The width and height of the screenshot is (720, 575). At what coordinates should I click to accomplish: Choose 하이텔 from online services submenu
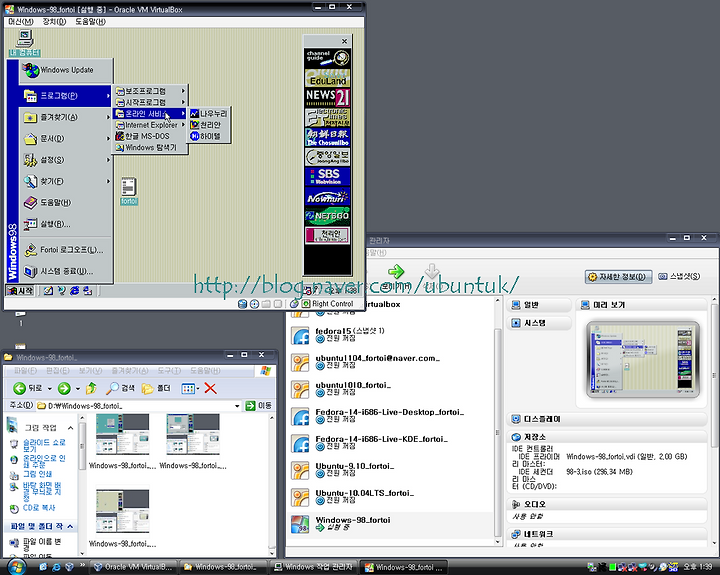click(209, 136)
